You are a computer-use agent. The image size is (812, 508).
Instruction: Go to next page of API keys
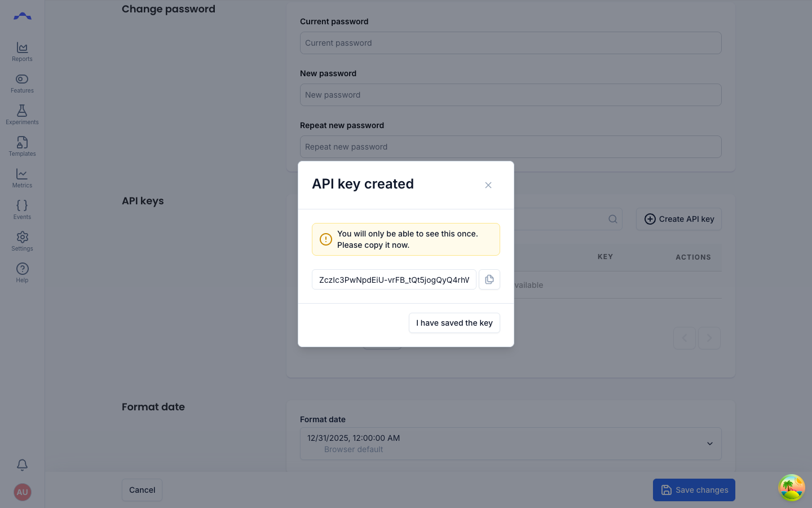[x=709, y=338]
